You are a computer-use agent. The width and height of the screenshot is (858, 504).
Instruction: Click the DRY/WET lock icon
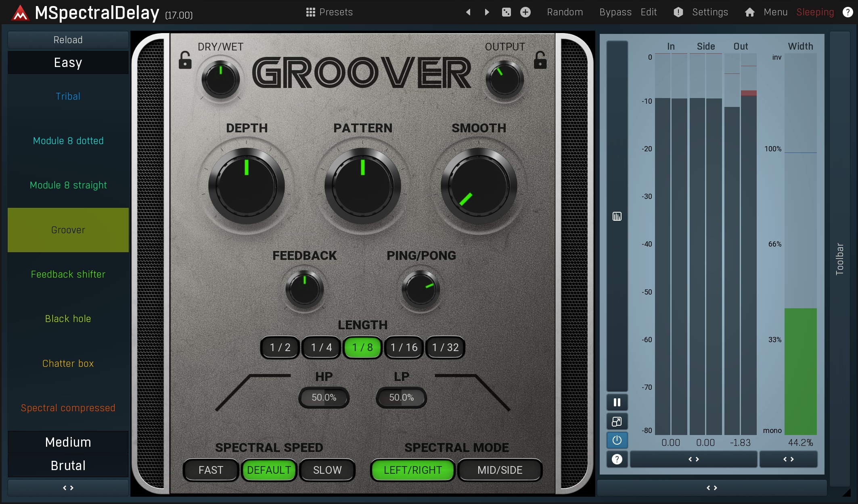point(185,61)
